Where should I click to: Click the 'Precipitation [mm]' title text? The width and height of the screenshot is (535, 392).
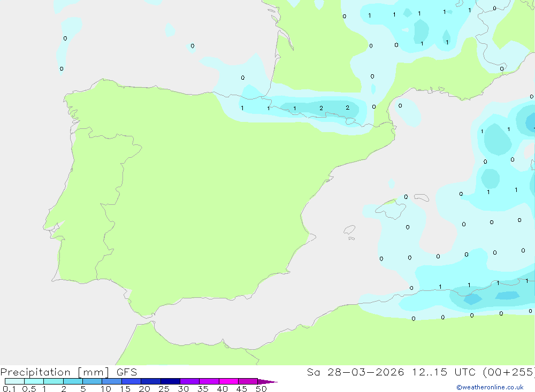55,372
